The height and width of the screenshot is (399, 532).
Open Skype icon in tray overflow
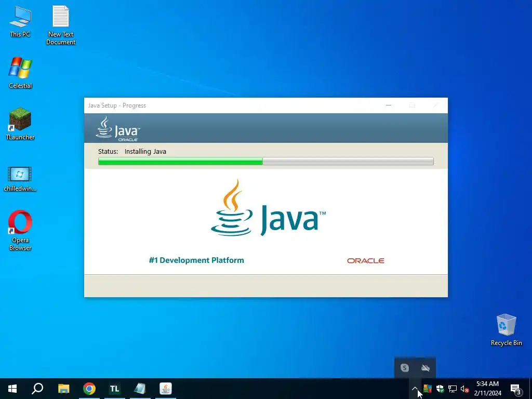tap(404, 368)
